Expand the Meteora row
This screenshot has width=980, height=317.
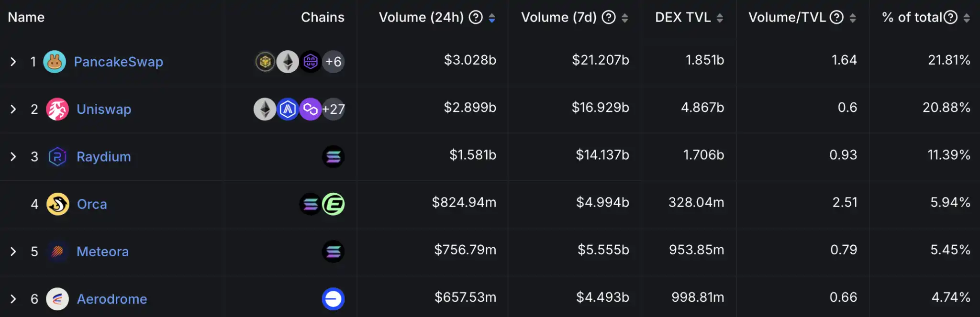click(x=13, y=251)
